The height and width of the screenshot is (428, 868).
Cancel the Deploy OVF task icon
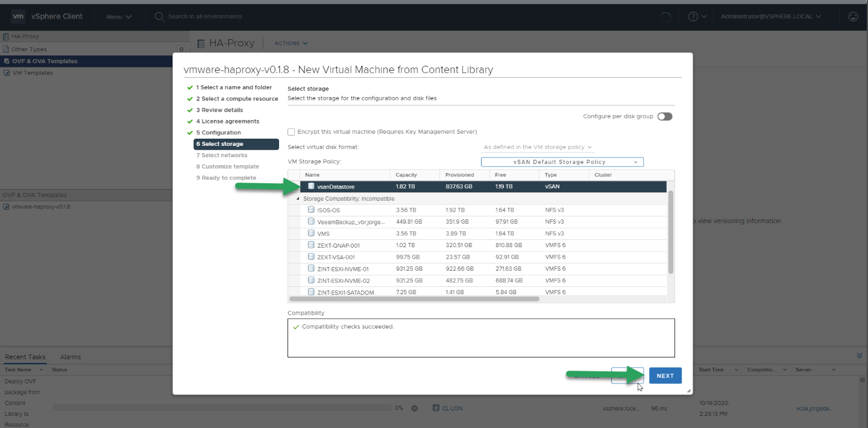[415, 408]
